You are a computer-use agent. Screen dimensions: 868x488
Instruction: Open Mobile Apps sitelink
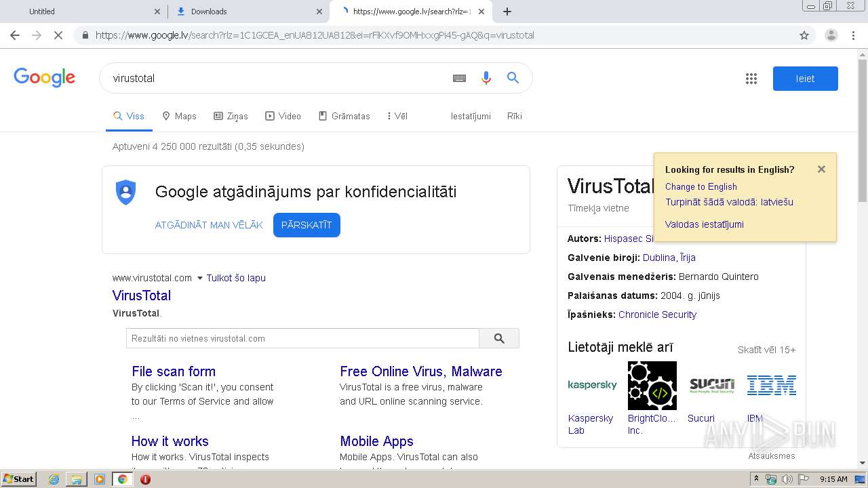[x=376, y=441]
